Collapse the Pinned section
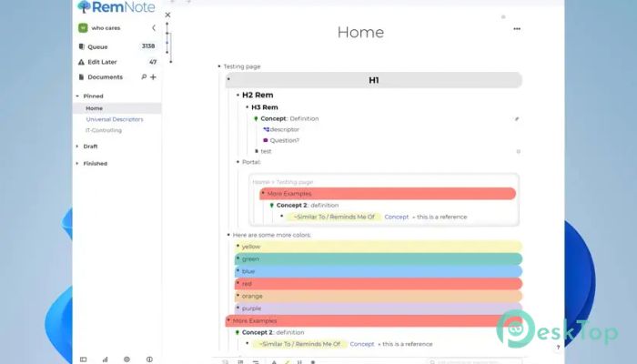The height and width of the screenshot is (364, 637). (77, 96)
